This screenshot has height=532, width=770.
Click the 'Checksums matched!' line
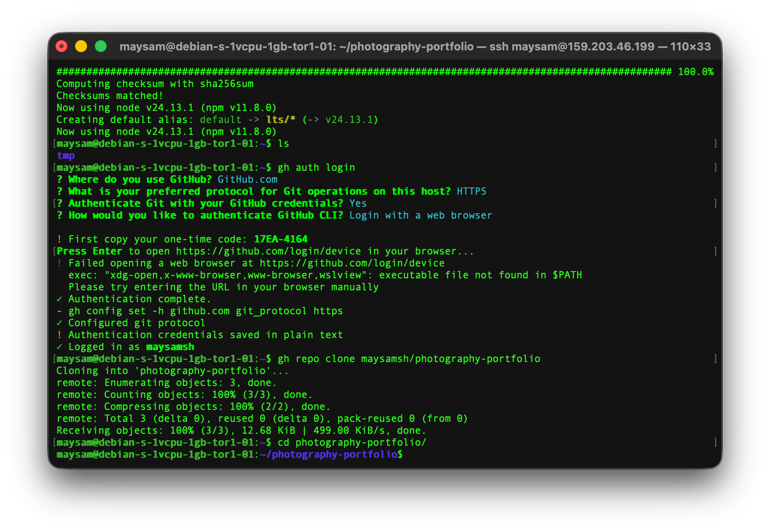pyautogui.click(x=110, y=96)
